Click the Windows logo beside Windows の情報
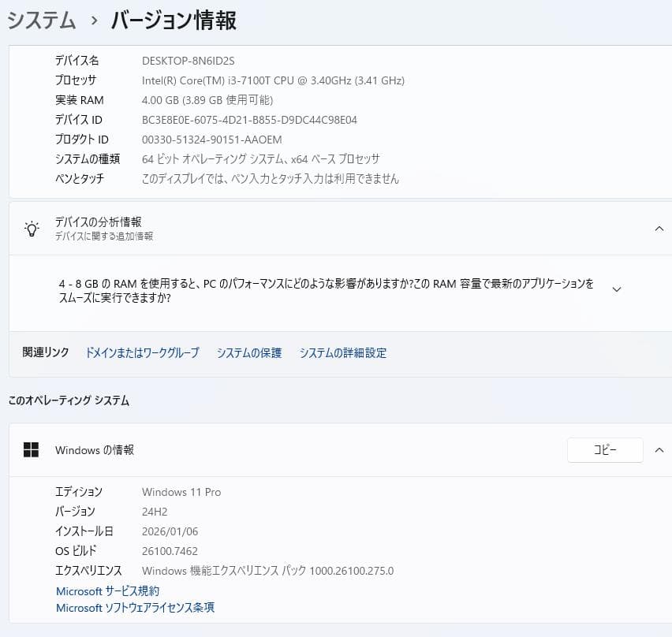Viewport: 672px width, 637px height. [x=32, y=450]
